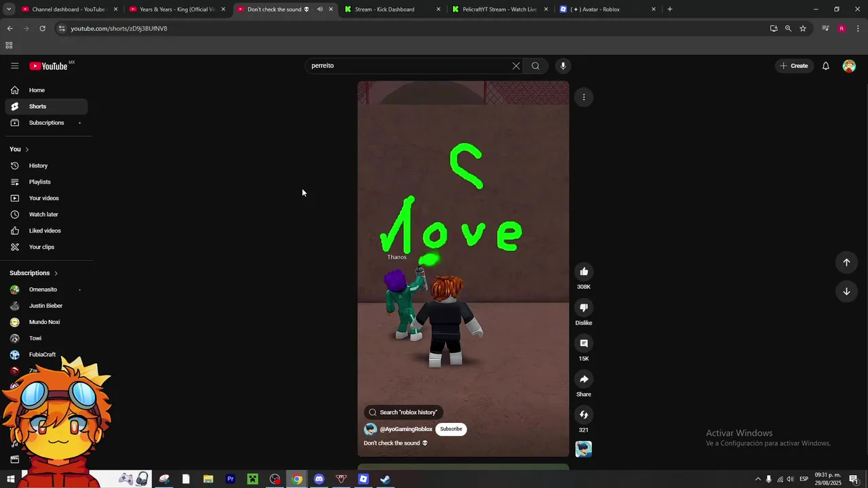This screenshot has height=488, width=868.
Task: Open the AyoGamingRoblox channel avatar
Action: 370,429
